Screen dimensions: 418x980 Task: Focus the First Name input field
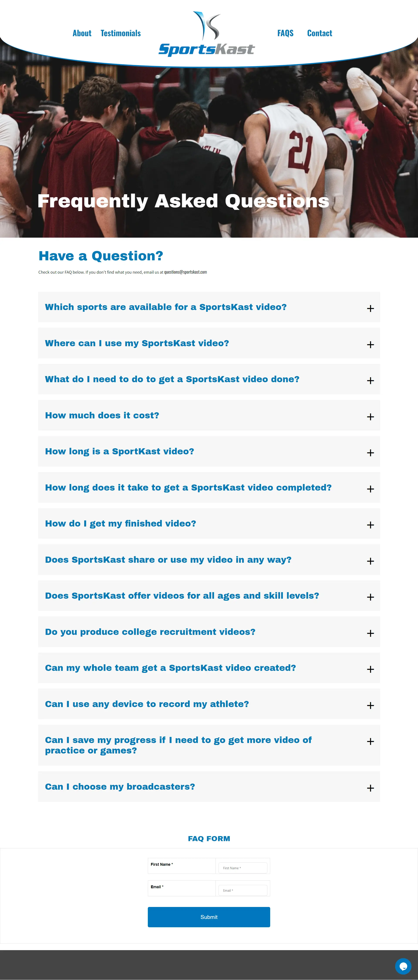pos(243,868)
